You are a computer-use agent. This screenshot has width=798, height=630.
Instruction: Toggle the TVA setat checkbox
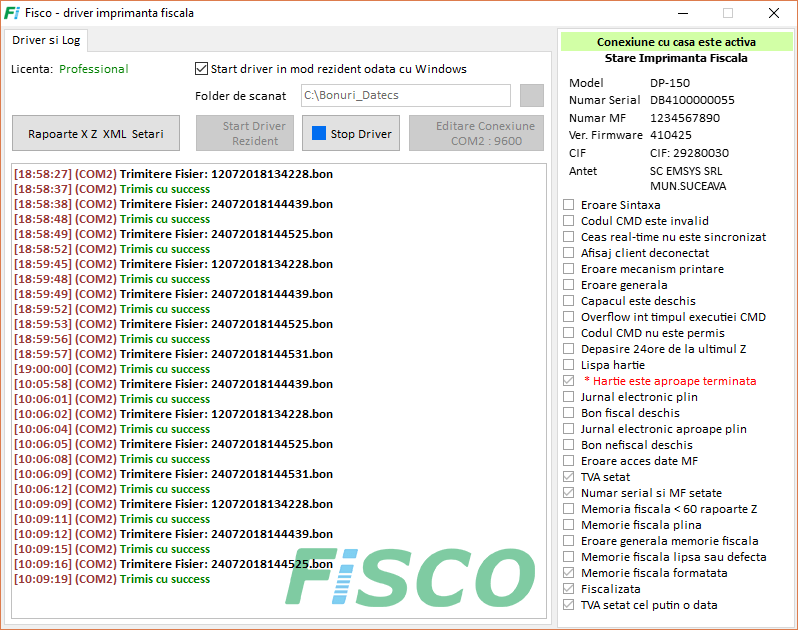[568, 477]
